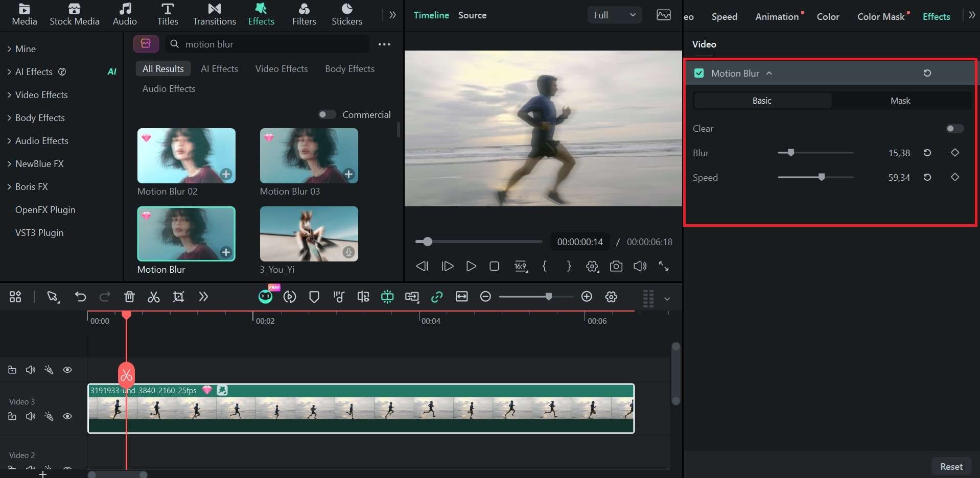
Task: Toggle the Clear switch
Action: 954,129
